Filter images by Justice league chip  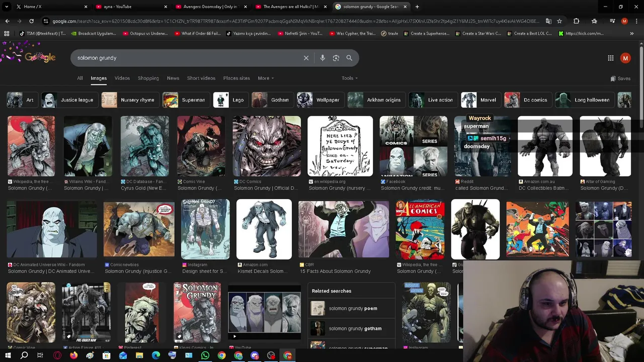[x=69, y=100]
